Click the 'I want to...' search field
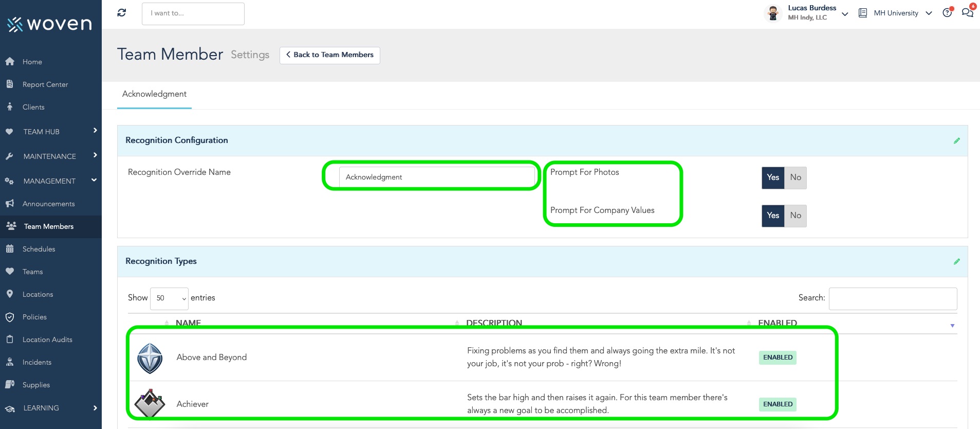This screenshot has height=429, width=980. pos(193,14)
